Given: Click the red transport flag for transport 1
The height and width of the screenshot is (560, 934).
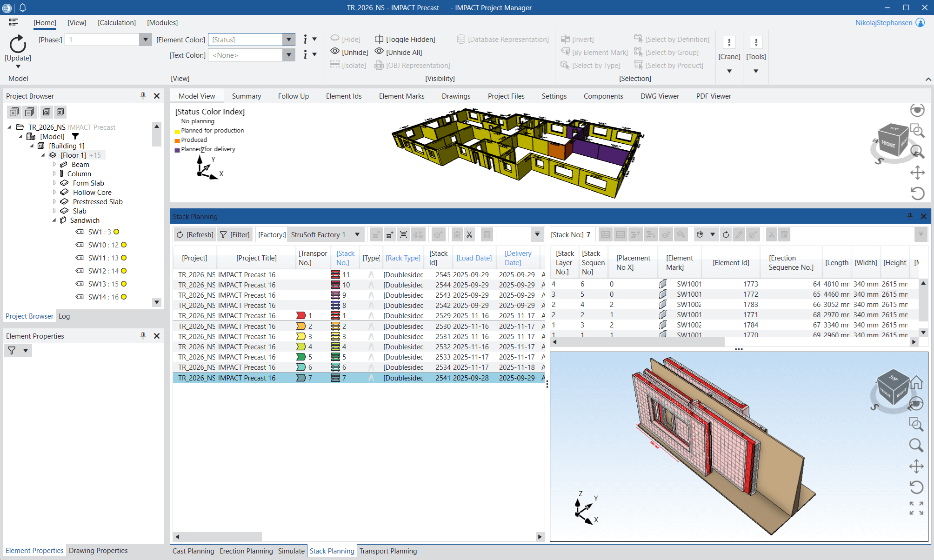Looking at the screenshot, I should coord(301,315).
